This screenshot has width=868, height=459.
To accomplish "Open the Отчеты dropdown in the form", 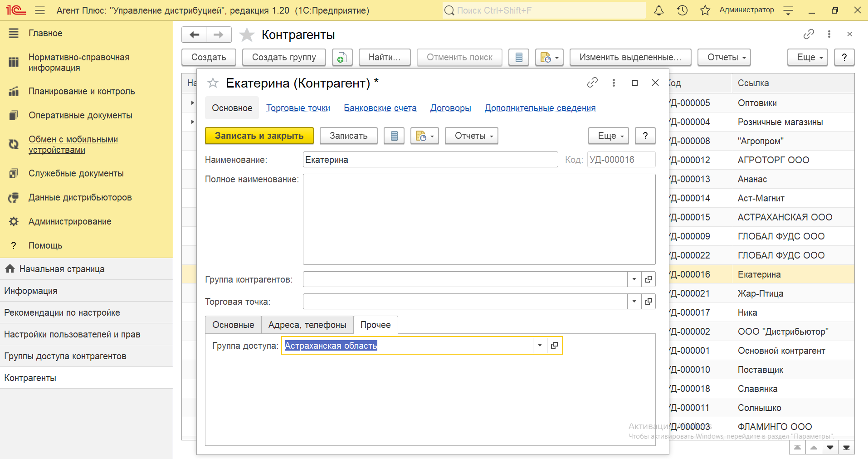I will click(x=471, y=136).
